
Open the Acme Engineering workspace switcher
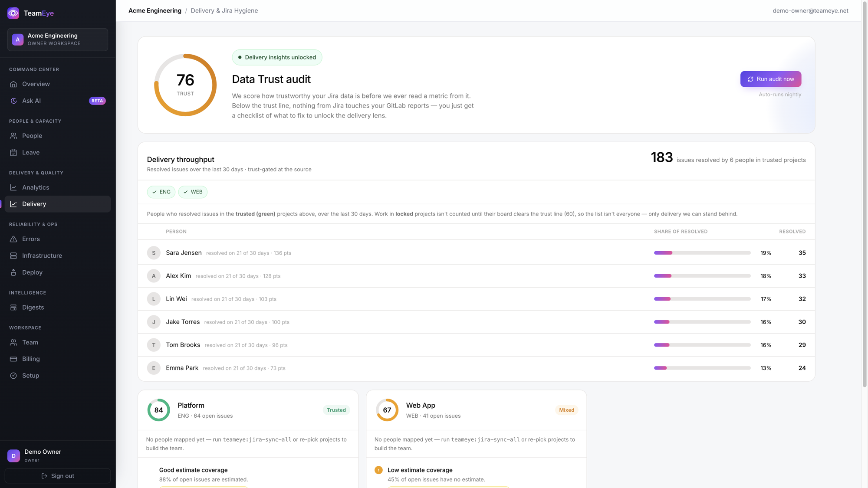tap(58, 39)
